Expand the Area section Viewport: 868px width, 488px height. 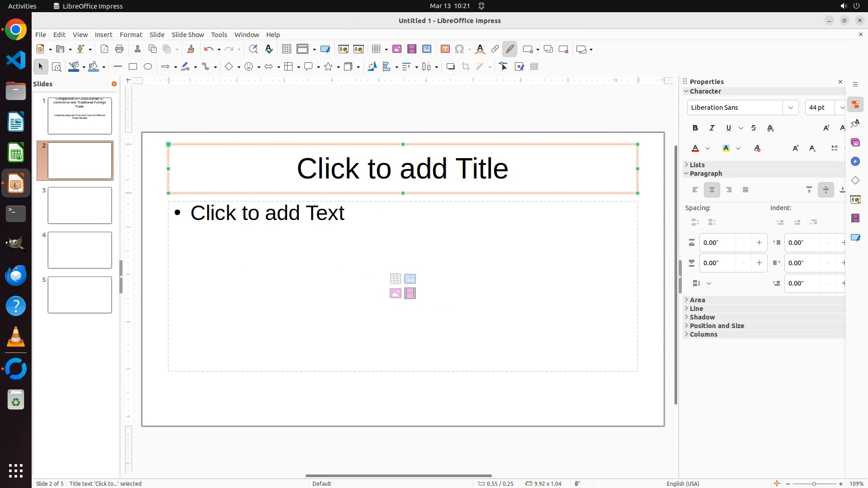click(x=697, y=300)
